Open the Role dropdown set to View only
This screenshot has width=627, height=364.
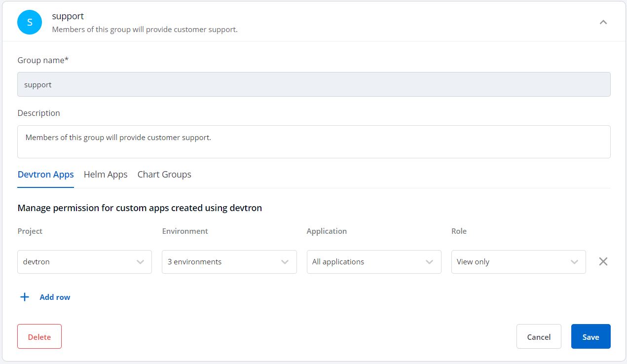pos(518,262)
